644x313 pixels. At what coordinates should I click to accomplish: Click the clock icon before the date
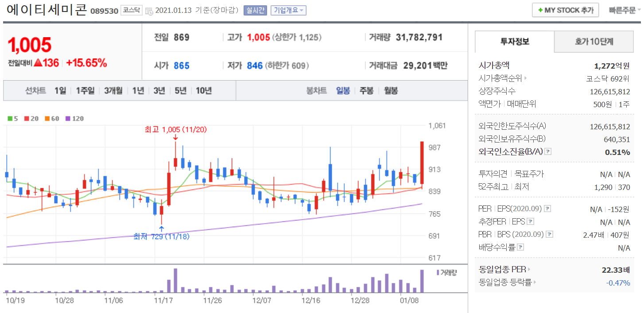tap(149, 11)
